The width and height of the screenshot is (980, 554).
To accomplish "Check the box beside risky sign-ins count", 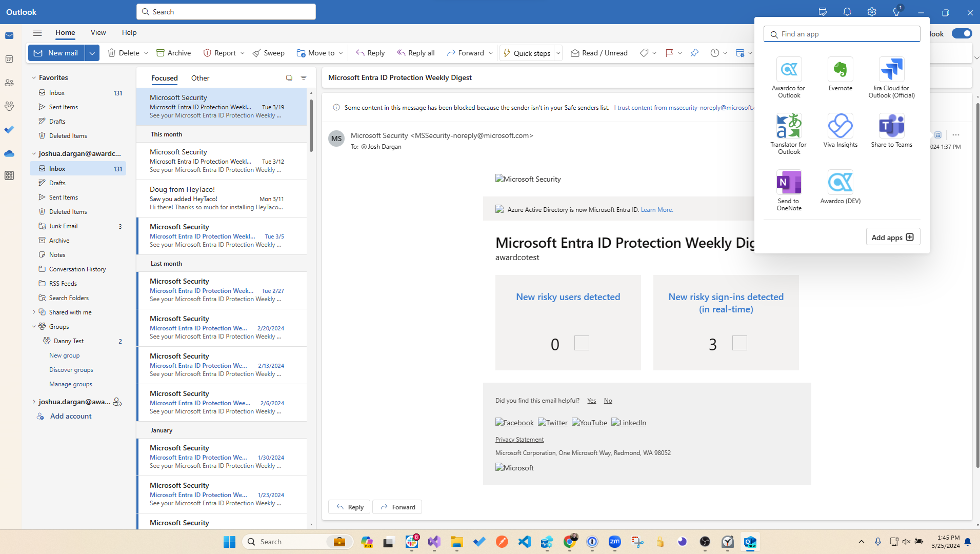I will (739, 343).
